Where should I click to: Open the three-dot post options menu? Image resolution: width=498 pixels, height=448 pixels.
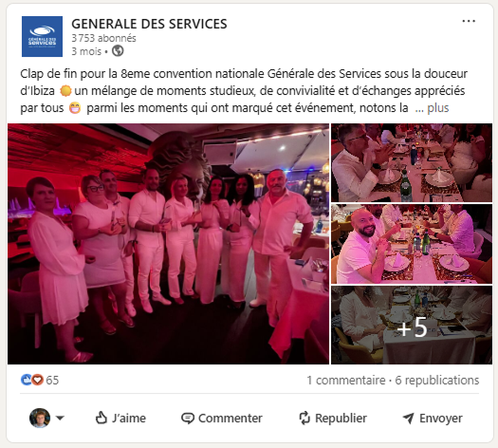tap(469, 21)
